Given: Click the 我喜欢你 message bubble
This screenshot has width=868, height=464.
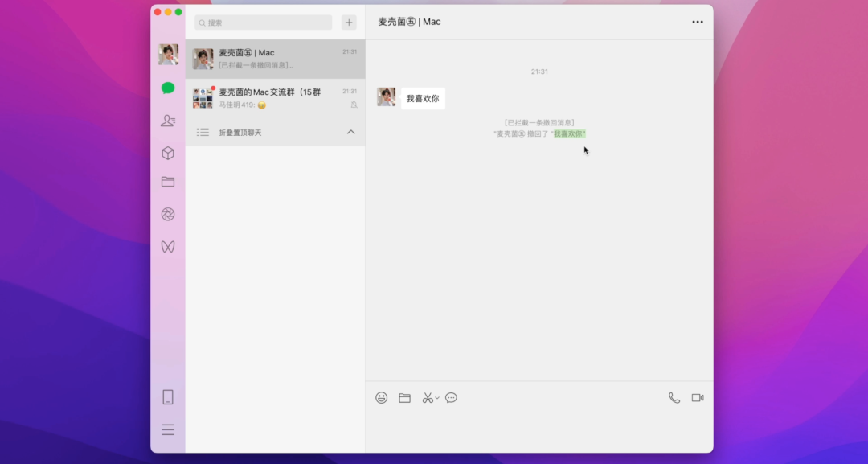Looking at the screenshot, I should point(423,99).
